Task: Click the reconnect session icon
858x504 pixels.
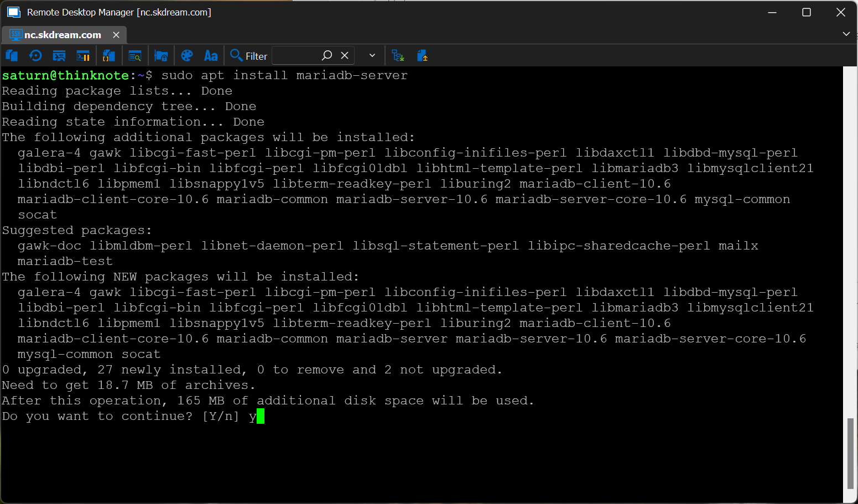Action: click(35, 55)
